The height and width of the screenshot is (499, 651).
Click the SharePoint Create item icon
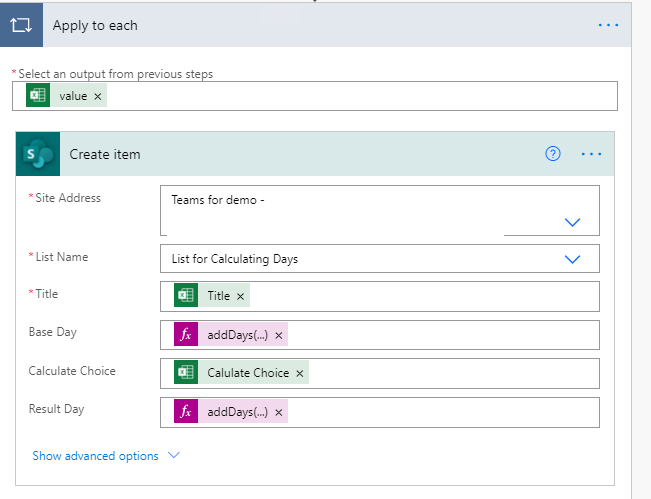click(x=38, y=154)
